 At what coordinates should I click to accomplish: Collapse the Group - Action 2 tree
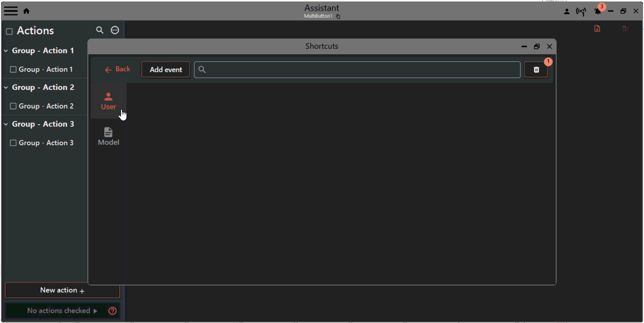click(x=5, y=87)
